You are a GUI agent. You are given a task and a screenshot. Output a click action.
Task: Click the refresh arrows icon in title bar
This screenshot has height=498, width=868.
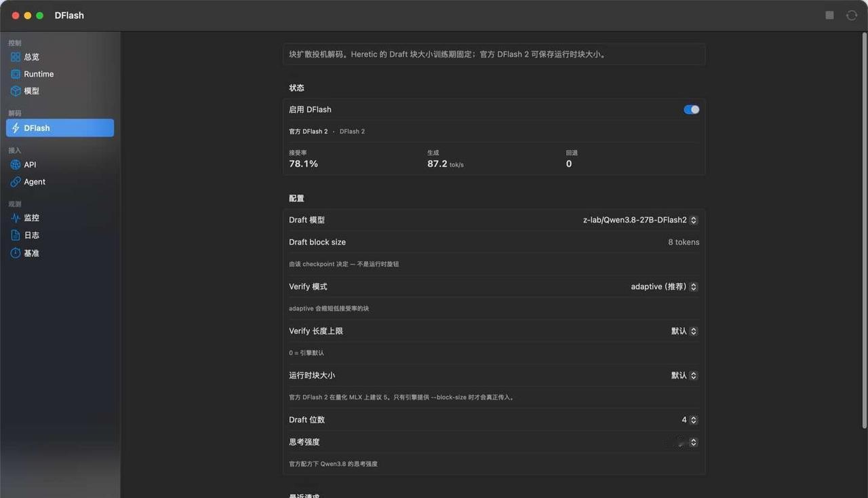tap(852, 15)
